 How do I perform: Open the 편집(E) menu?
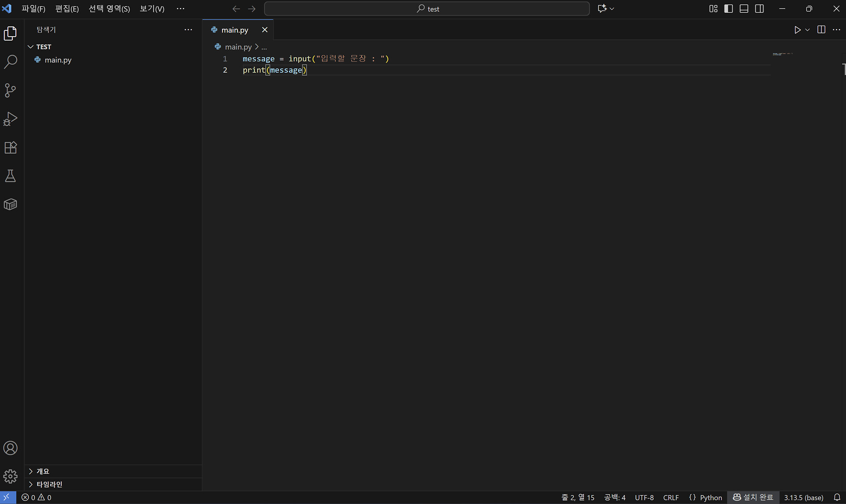(67, 9)
